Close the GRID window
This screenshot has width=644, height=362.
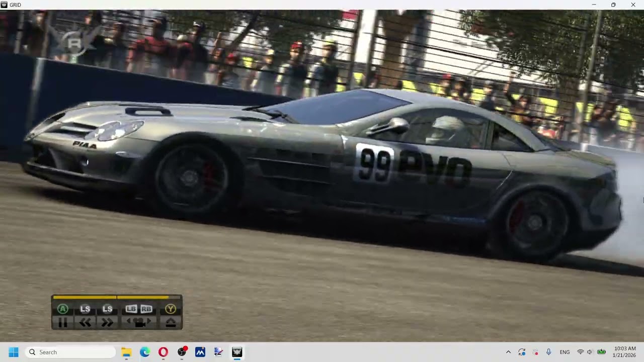click(633, 5)
